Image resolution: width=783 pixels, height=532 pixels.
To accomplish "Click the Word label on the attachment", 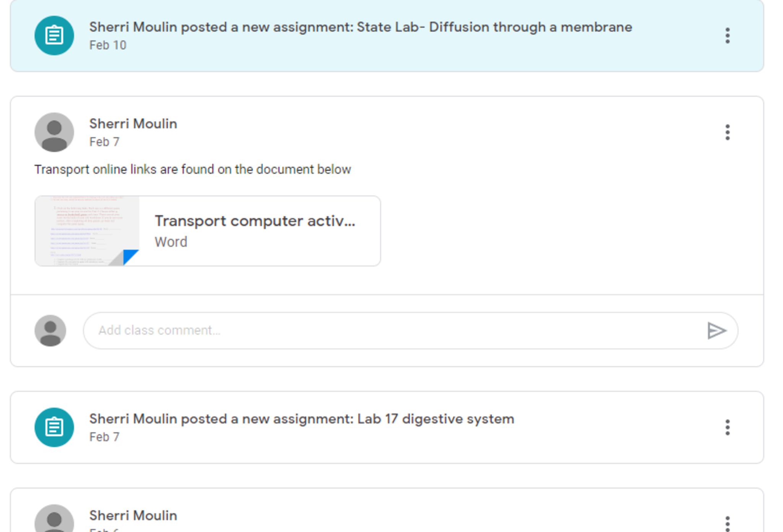I will pyautogui.click(x=171, y=242).
